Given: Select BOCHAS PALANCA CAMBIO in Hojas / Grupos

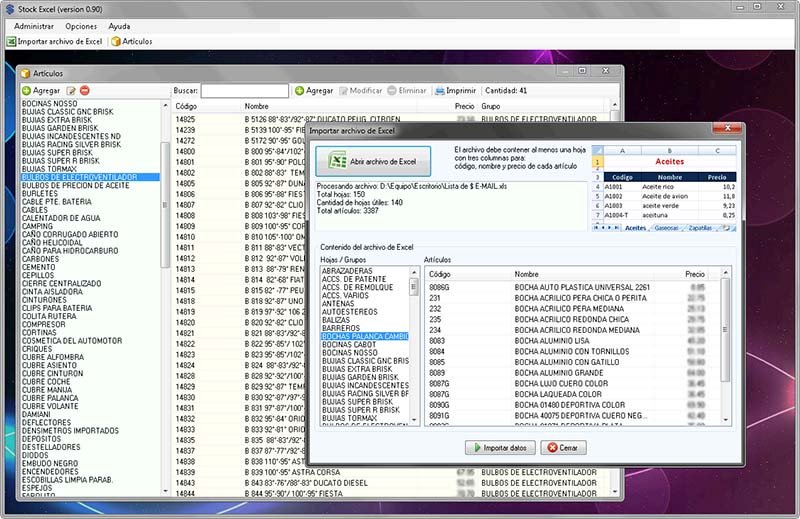Looking at the screenshot, I should pyautogui.click(x=365, y=336).
